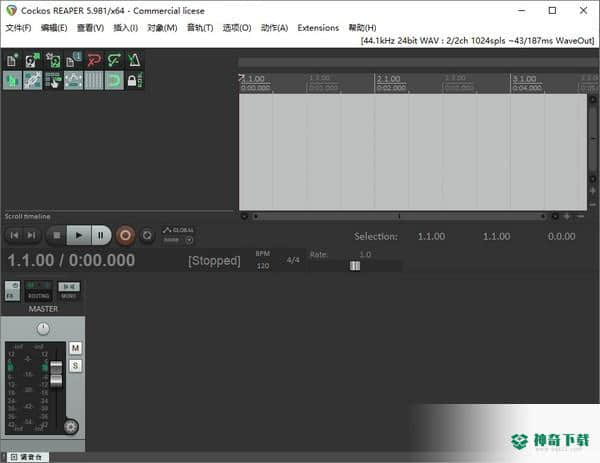Click the [Stopped] status text
Viewport: 600px width, 463px height.
pyautogui.click(x=214, y=261)
